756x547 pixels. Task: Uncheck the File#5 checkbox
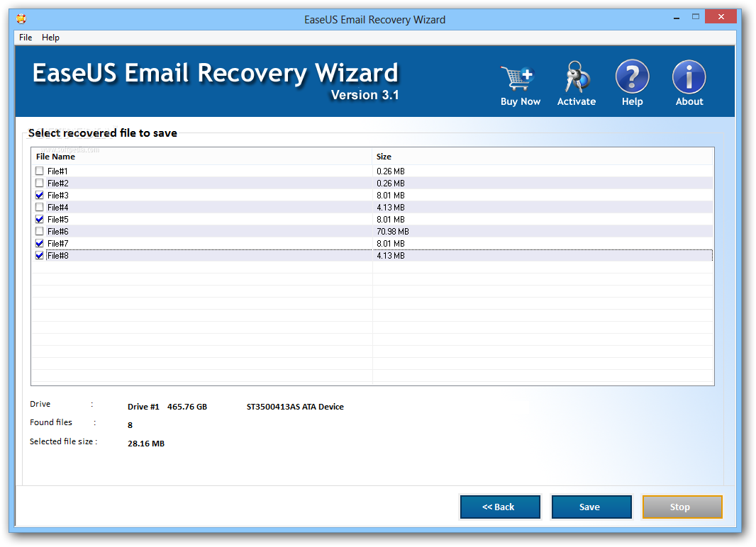(40, 219)
